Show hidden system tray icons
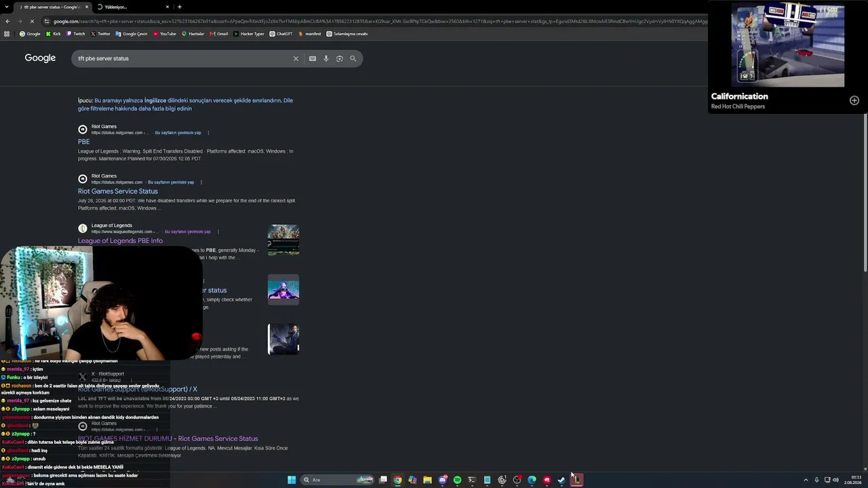The width and height of the screenshot is (868, 488). (806, 480)
